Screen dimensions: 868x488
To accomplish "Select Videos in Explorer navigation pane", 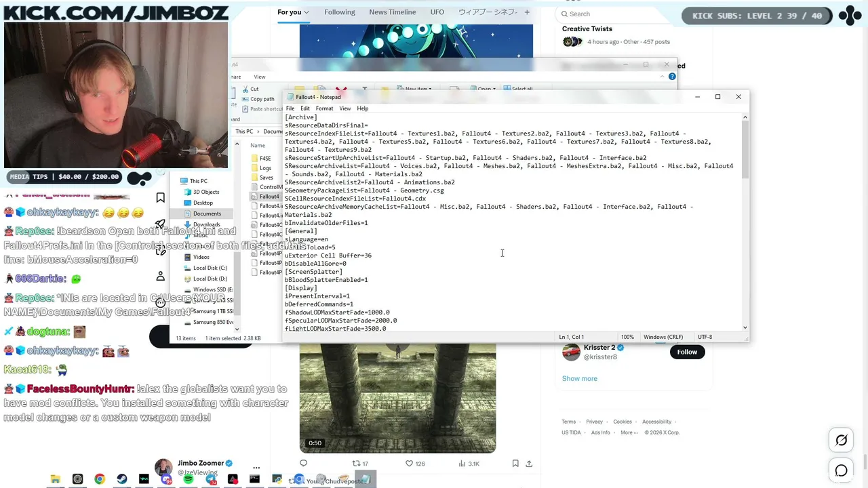I will tap(201, 257).
